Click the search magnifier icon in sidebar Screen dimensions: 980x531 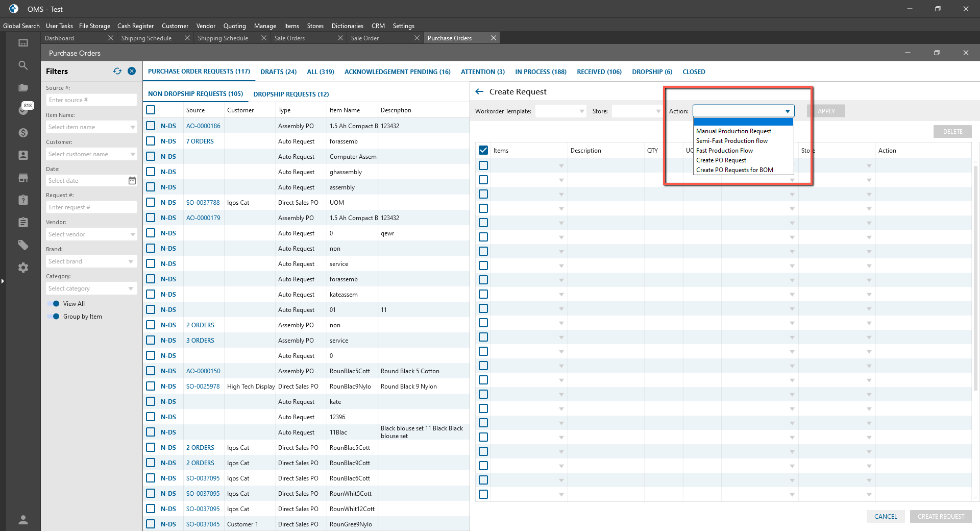23,65
